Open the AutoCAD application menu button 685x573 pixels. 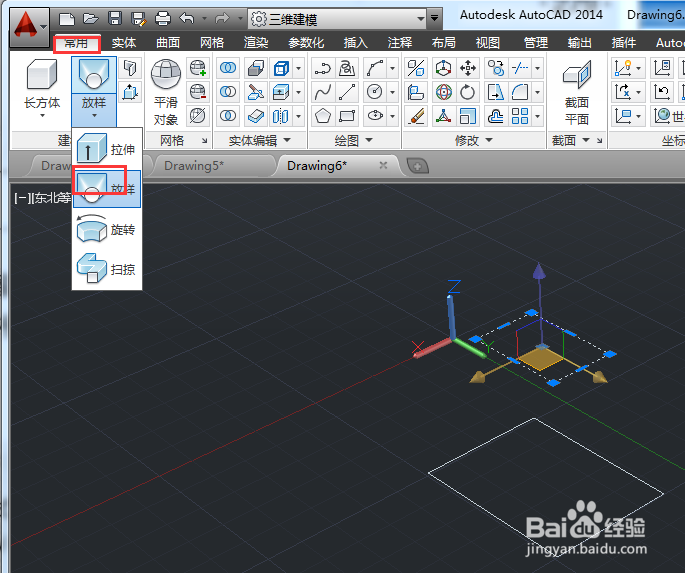(x=29, y=26)
